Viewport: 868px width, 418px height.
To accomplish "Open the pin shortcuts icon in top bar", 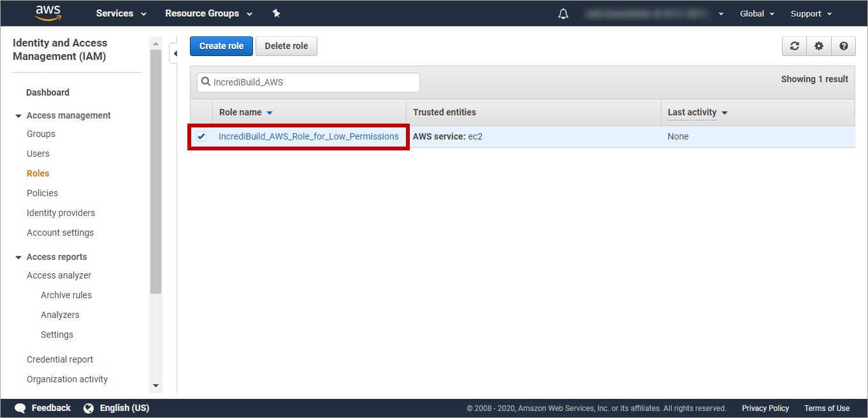I will pos(277,13).
